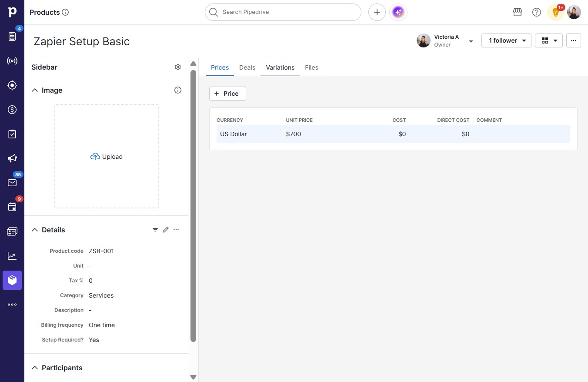Open the Contacts card icon

pos(12,231)
